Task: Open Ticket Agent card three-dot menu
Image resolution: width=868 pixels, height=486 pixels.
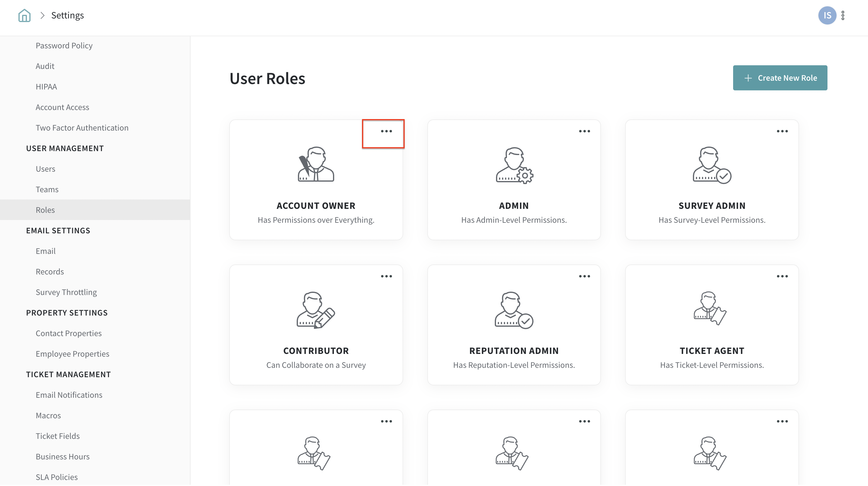Action: 782,277
